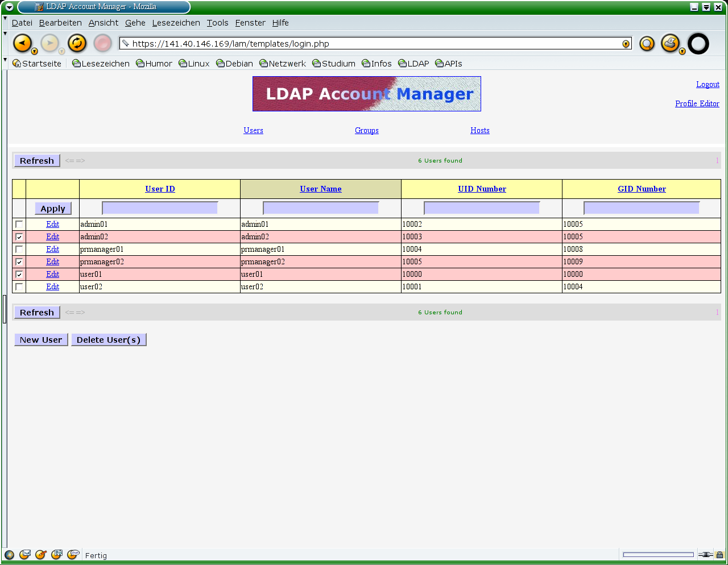Open the window menu icon in title bar
This screenshot has width=728, height=565.
coord(9,7)
